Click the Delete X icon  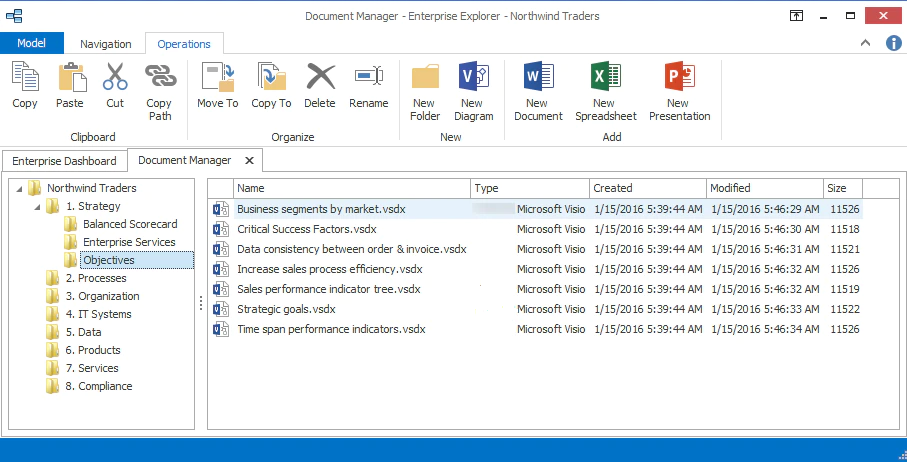pyautogui.click(x=320, y=77)
